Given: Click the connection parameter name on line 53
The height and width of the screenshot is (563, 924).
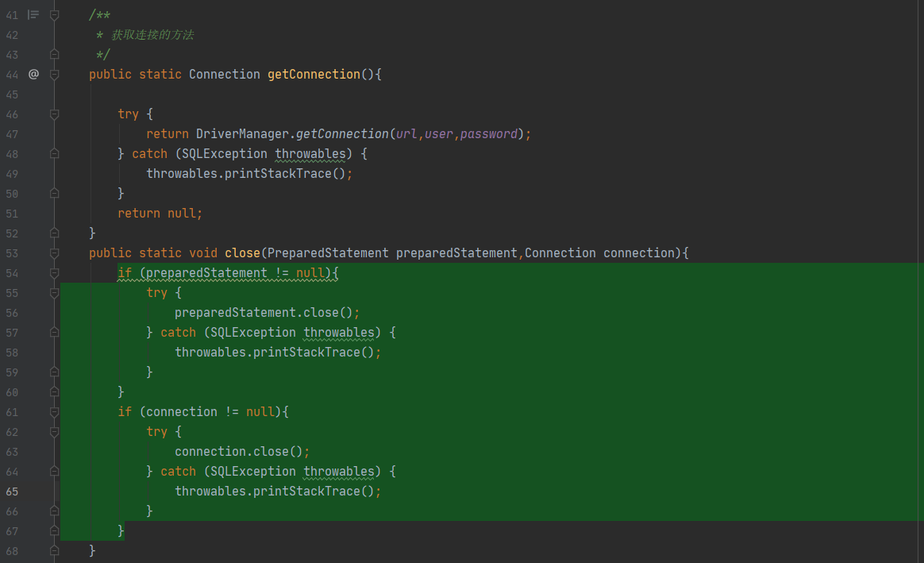Looking at the screenshot, I should pyautogui.click(x=639, y=253).
